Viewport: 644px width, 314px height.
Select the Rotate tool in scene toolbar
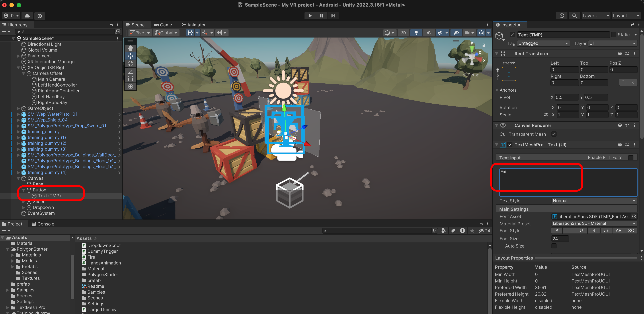pyautogui.click(x=130, y=63)
